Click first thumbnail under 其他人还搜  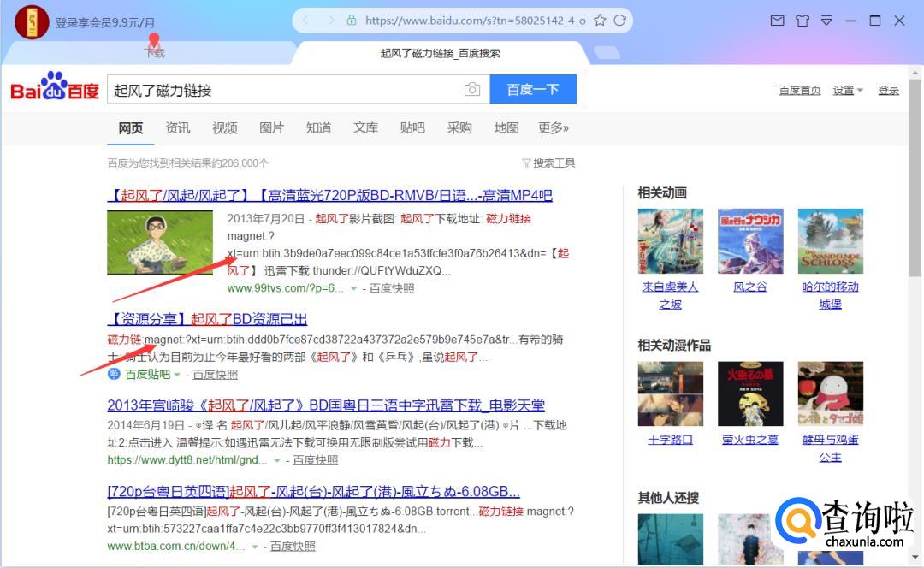click(671, 539)
